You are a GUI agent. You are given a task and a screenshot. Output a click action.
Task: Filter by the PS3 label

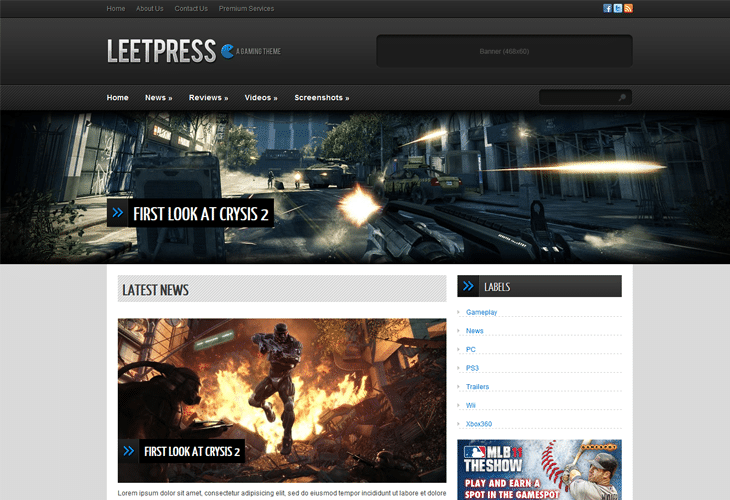pos(472,368)
